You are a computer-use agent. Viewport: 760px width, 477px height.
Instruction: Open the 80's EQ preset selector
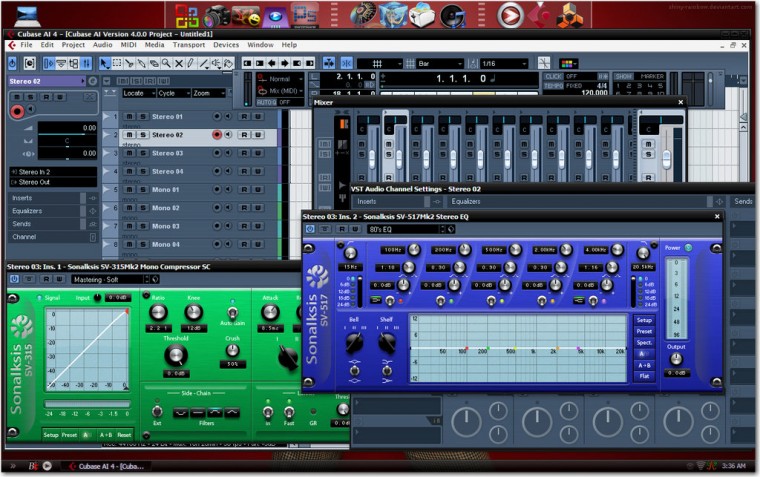(x=406, y=229)
